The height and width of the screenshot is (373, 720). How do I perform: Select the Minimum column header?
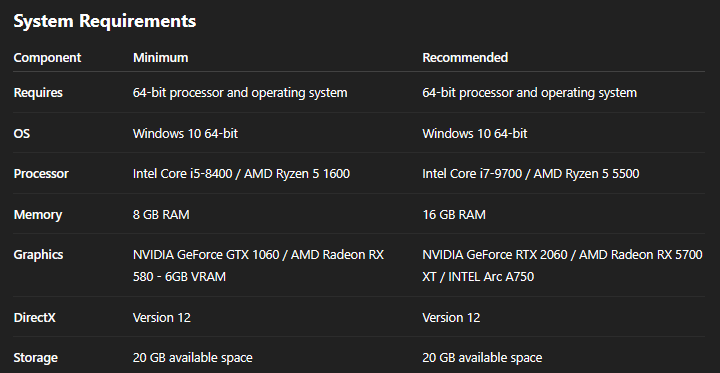tap(161, 58)
